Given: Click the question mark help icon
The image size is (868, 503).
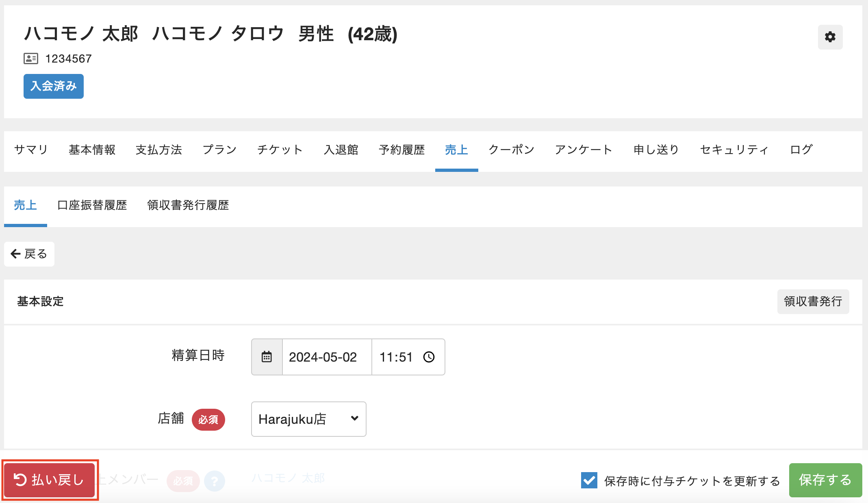Looking at the screenshot, I should (215, 481).
